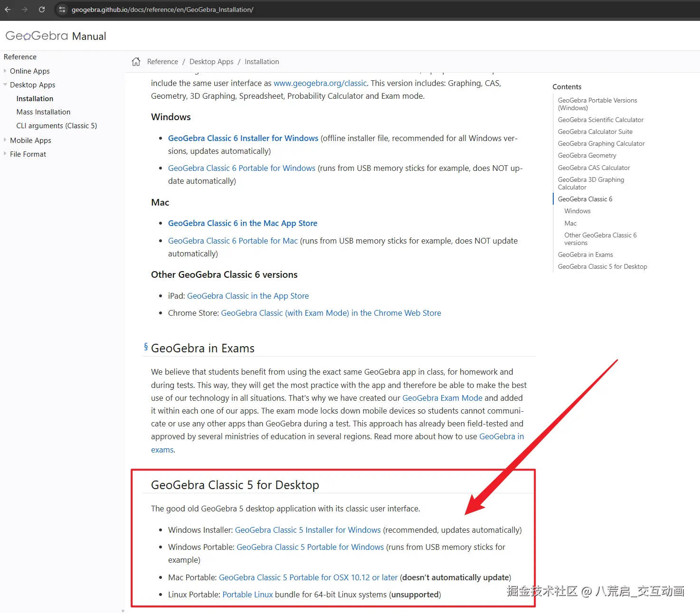Download GeoGebra Classic 5 Portable for Windows
The height and width of the screenshot is (613, 700).
[x=310, y=547]
